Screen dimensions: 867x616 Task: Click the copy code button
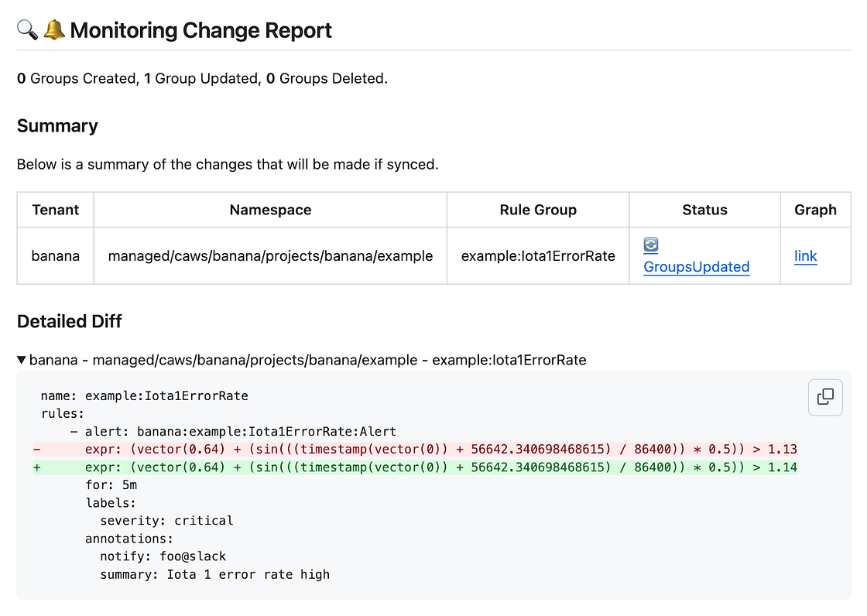coord(825,397)
